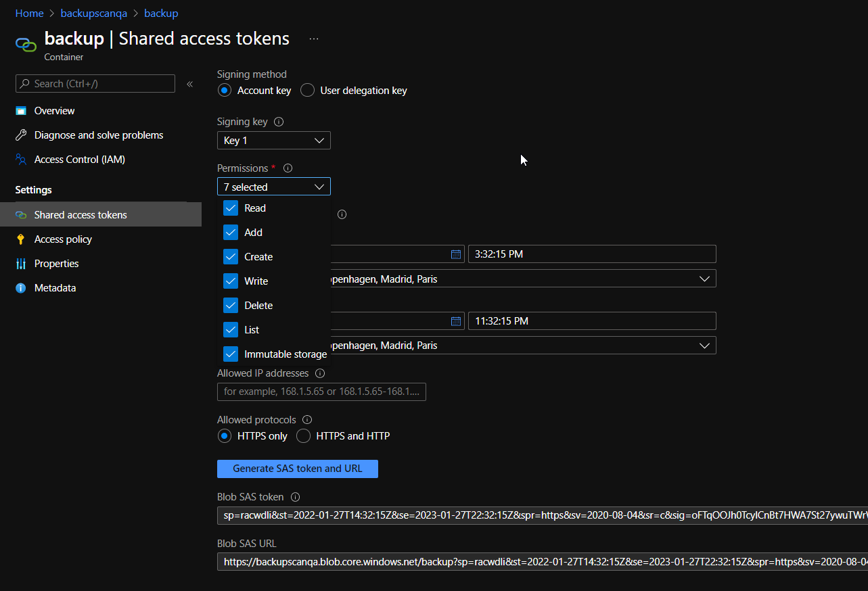Uncheck the Immutable storage permission
This screenshot has width=868, height=591.
[231, 354]
